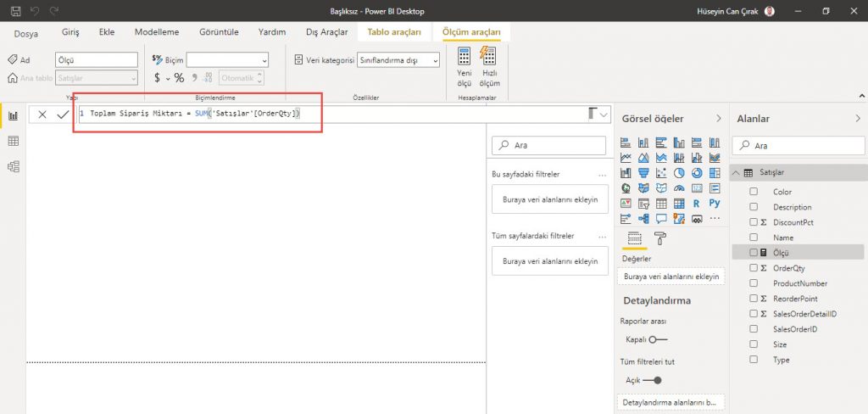Tick the OrderQty field checkbox
The image size is (868, 414).
coord(754,268)
